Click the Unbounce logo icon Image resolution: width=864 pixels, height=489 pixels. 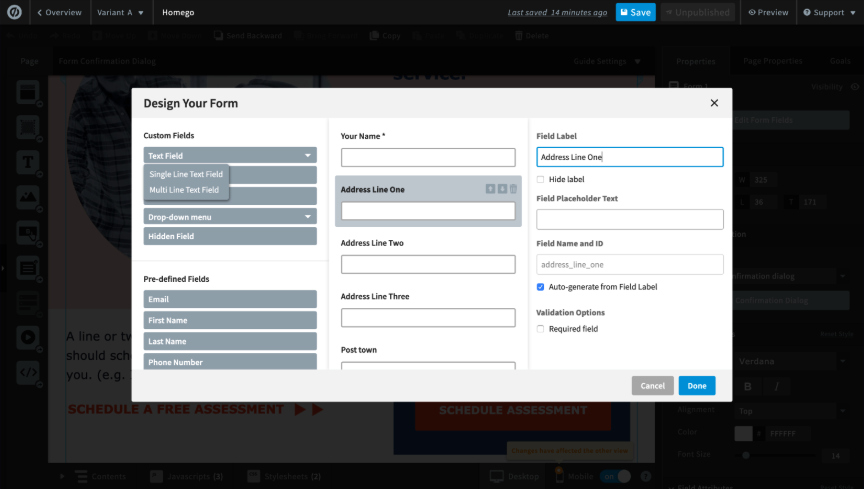point(14,12)
